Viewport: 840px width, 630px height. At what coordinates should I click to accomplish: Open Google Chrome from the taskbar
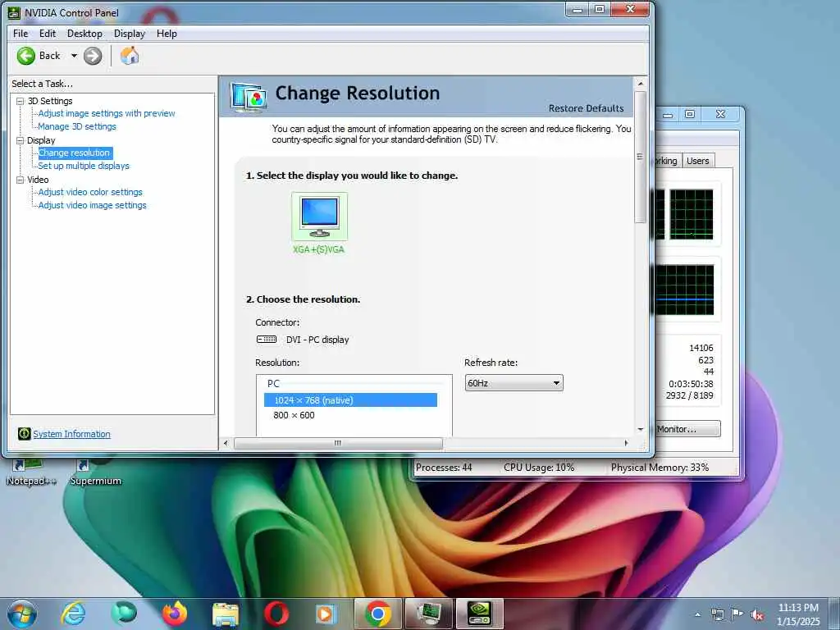pyautogui.click(x=377, y=614)
